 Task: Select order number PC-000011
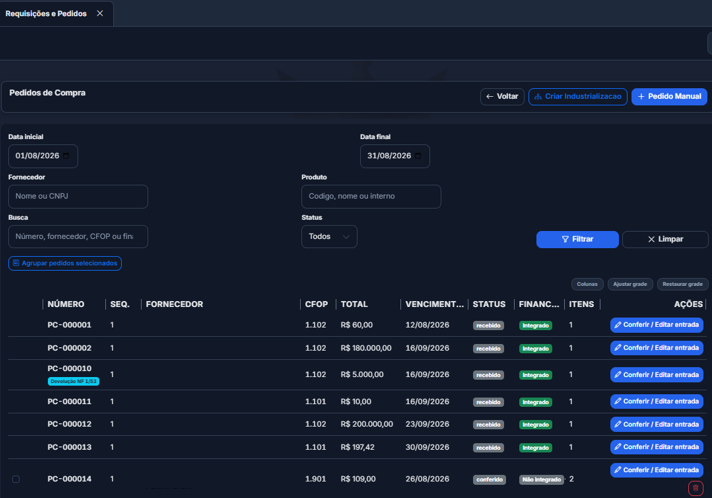click(69, 402)
